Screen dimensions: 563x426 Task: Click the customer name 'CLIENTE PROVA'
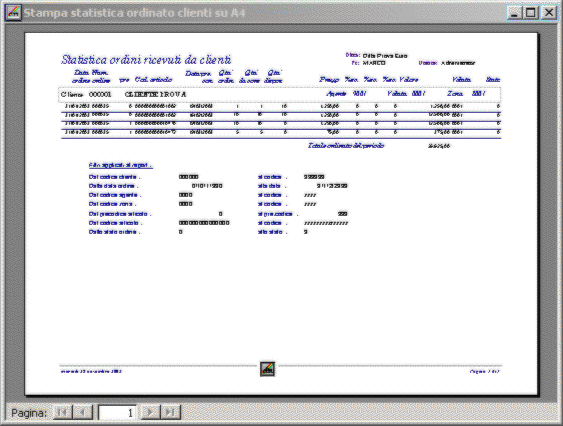point(155,94)
